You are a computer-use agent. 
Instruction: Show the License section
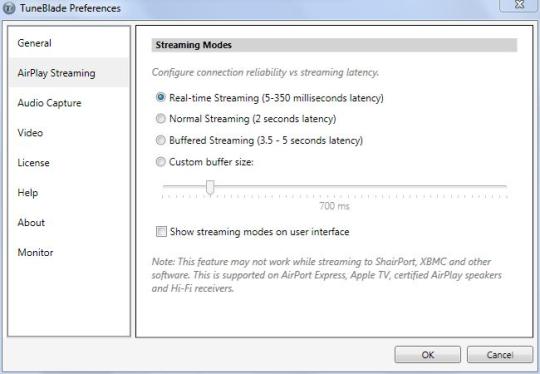(x=69, y=163)
